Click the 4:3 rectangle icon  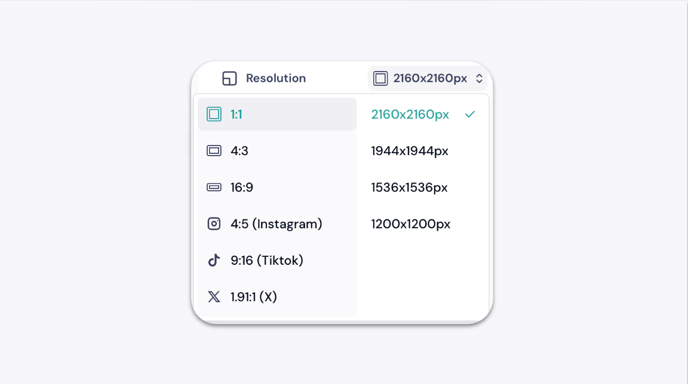coord(214,151)
